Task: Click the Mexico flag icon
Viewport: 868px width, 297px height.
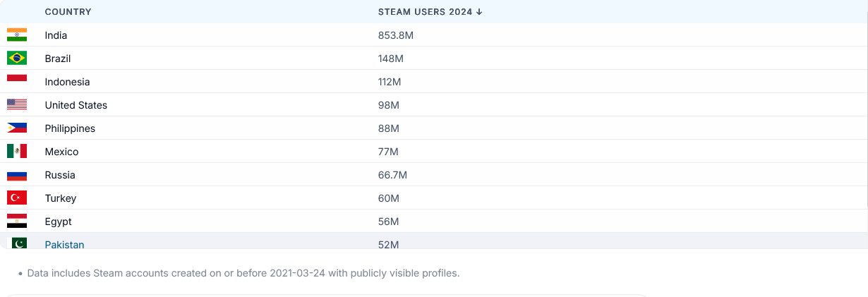Action: (17, 152)
